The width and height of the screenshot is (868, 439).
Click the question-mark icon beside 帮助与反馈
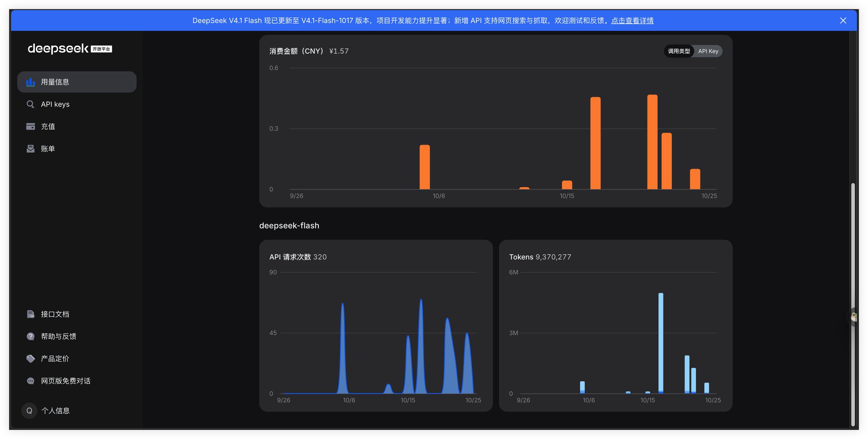[31, 336]
